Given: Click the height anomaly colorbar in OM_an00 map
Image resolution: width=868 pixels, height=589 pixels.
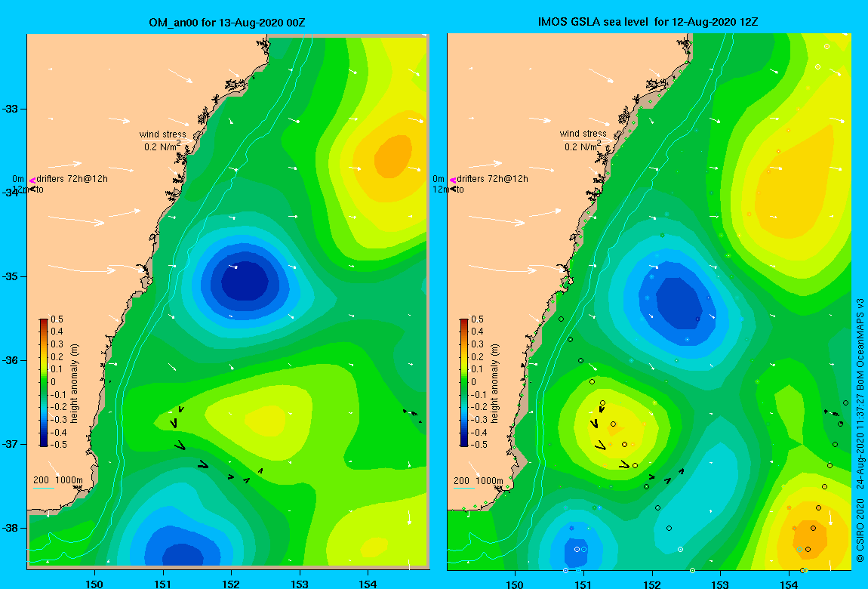Looking at the screenshot, I should pyautogui.click(x=44, y=383).
